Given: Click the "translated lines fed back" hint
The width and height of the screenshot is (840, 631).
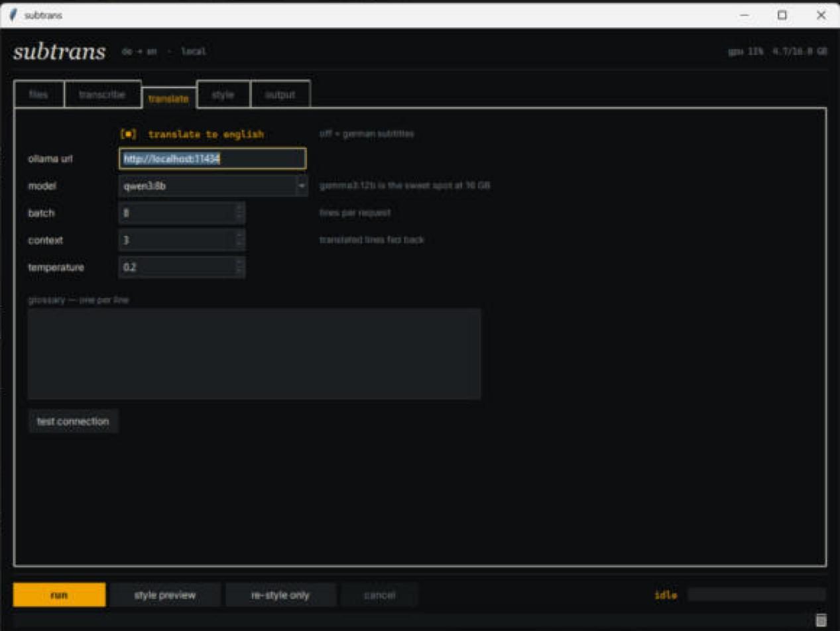Looking at the screenshot, I should [371, 239].
